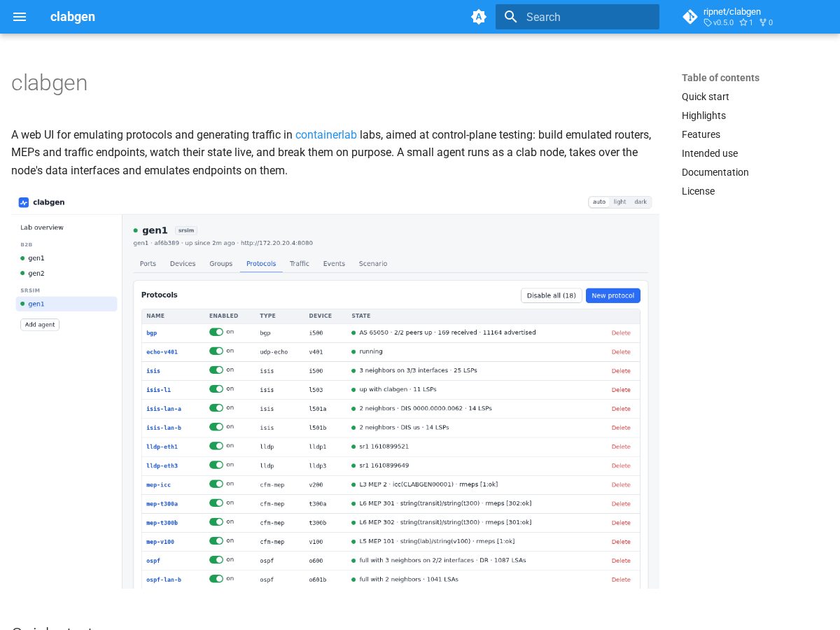Disable the isis-lan-a protocol switch
Viewport: 840px width, 630px height.
[x=216, y=407]
